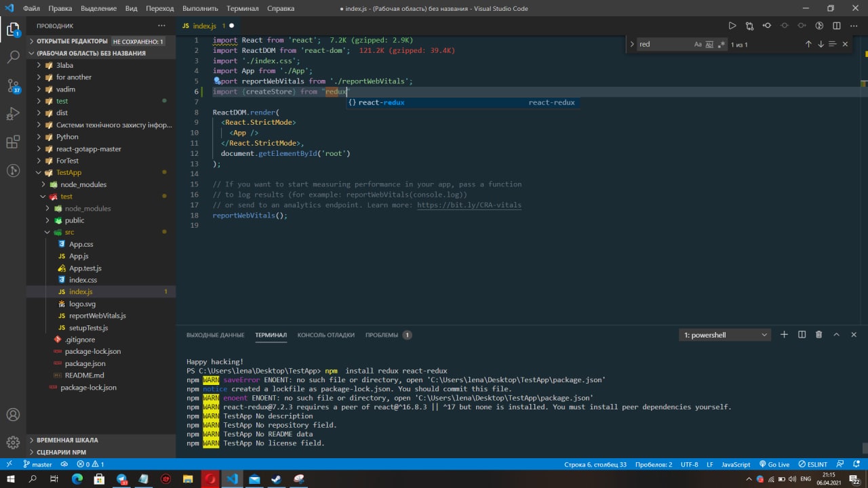Split the editor to the right

(837, 26)
